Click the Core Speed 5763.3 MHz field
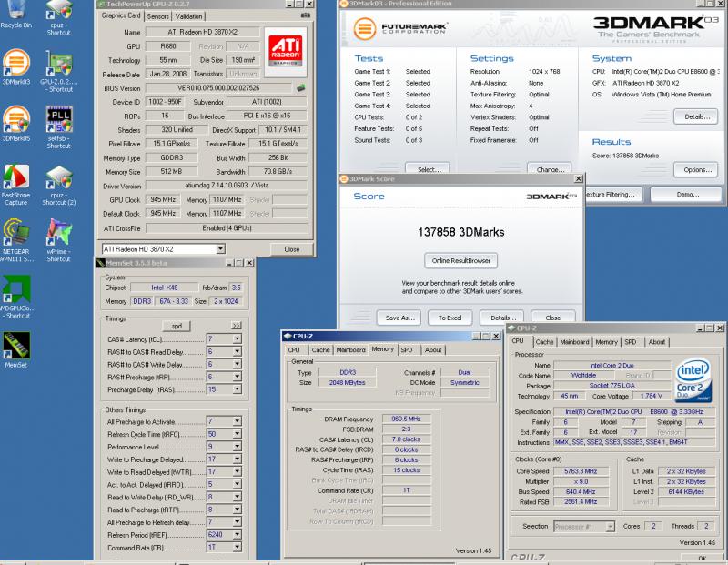Viewport: 728px width, 565px height. (x=581, y=471)
